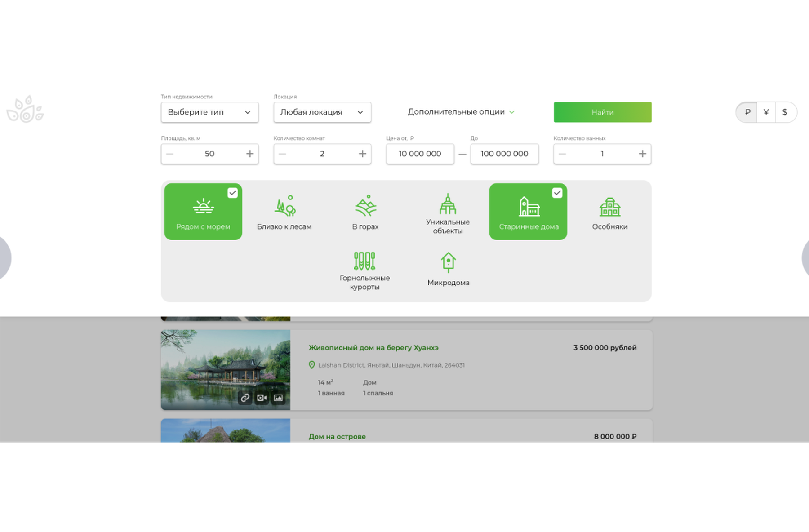Uncheck the 'Старинные дома' category checkbox
The height and width of the screenshot is (532, 809).
pyautogui.click(x=557, y=193)
